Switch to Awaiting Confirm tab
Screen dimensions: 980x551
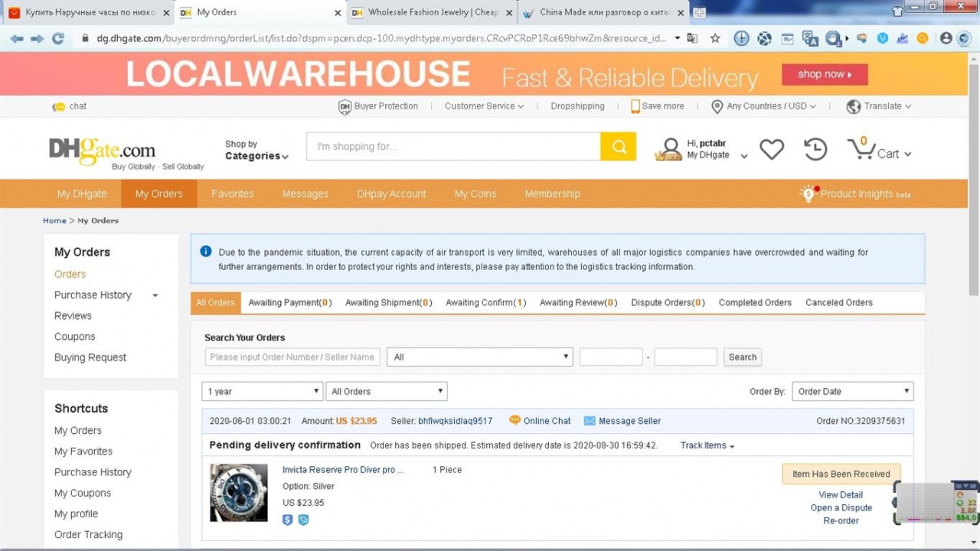[485, 302]
